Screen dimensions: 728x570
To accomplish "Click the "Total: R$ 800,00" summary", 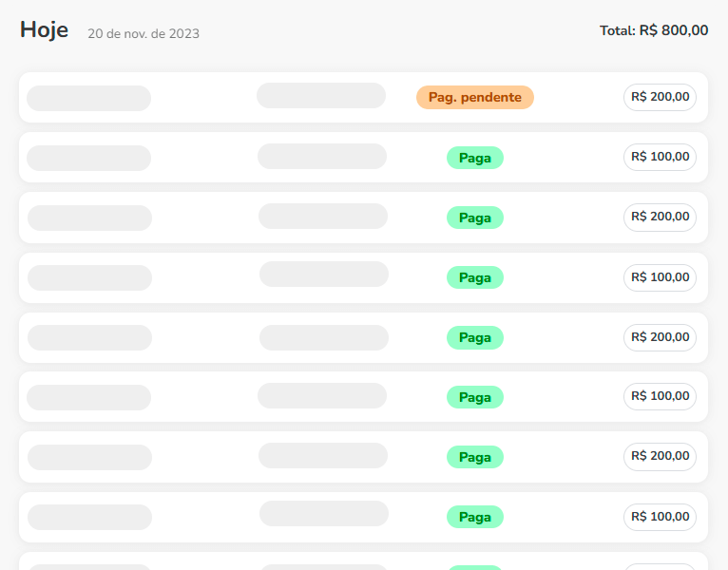I will [654, 30].
